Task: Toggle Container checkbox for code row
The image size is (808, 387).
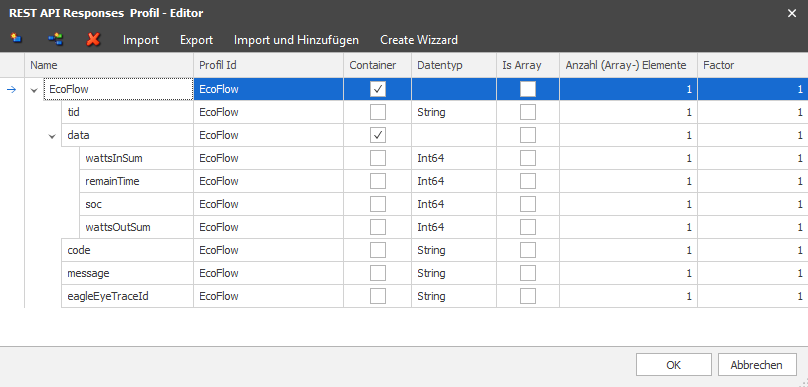Action: (x=378, y=250)
